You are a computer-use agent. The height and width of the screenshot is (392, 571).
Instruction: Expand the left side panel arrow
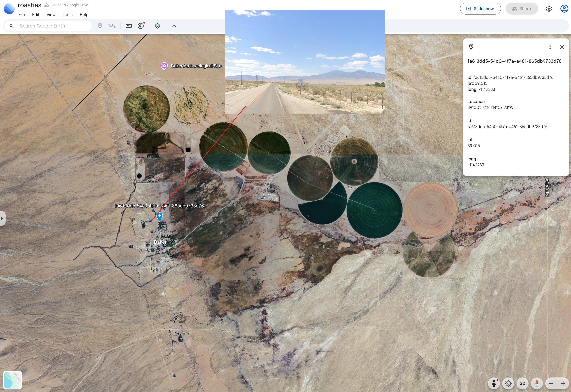pos(2,218)
